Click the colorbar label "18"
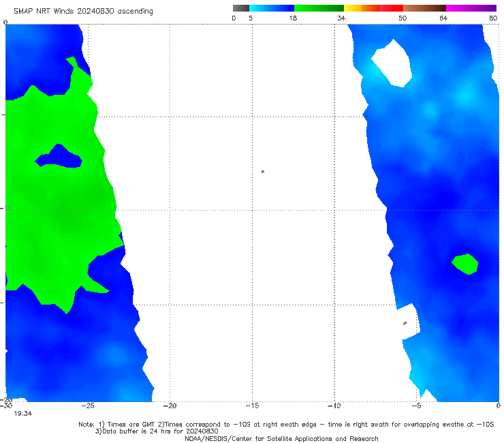Image resolution: width=504 pixels, height=443 pixels. click(293, 18)
